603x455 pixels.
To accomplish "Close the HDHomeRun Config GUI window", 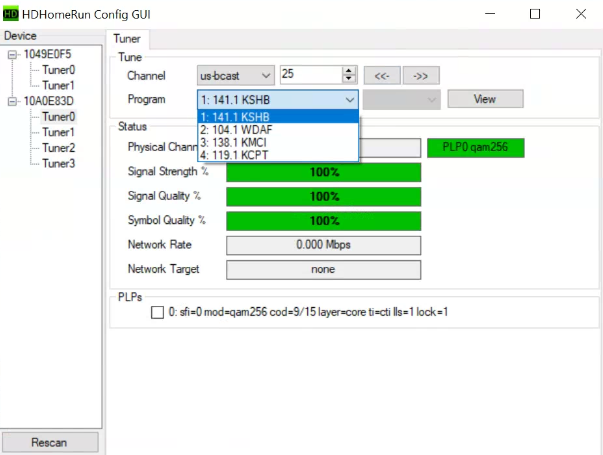I will (x=581, y=14).
